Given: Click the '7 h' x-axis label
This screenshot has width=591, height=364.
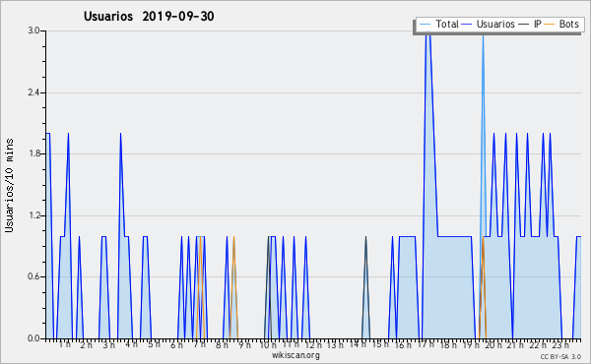Looking at the screenshot, I should pos(199,344).
